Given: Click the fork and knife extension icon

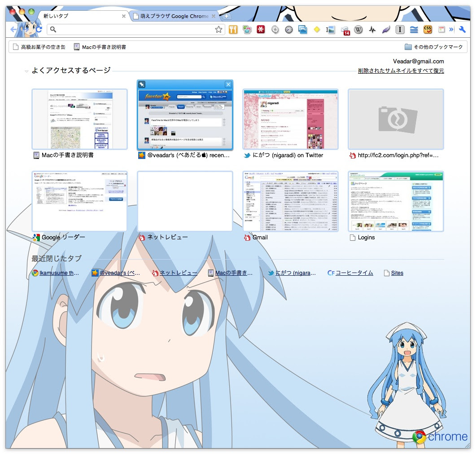Looking at the screenshot, I should click(233, 30).
